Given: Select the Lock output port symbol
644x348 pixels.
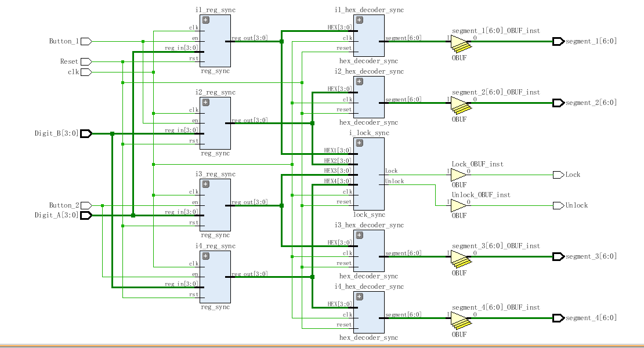Looking at the screenshot, I should pos(559,175).
